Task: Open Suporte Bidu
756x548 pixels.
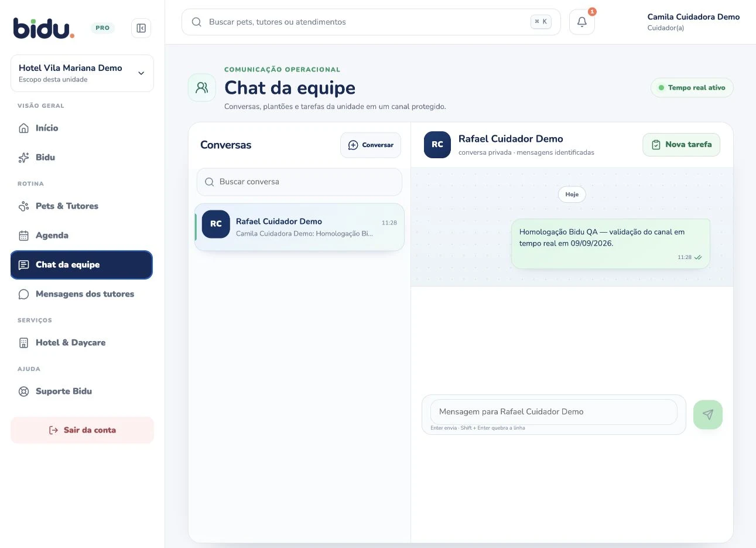Action: point(82,391)
